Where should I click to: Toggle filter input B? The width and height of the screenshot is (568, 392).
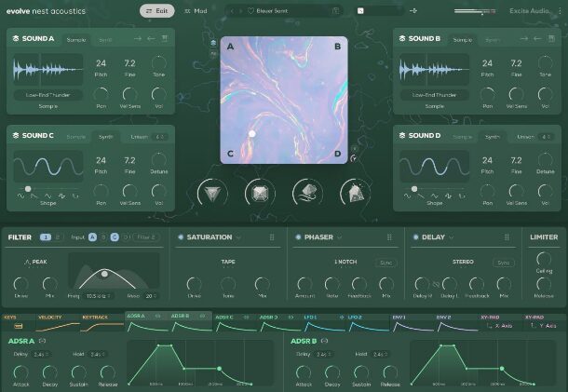click(103, 237)
